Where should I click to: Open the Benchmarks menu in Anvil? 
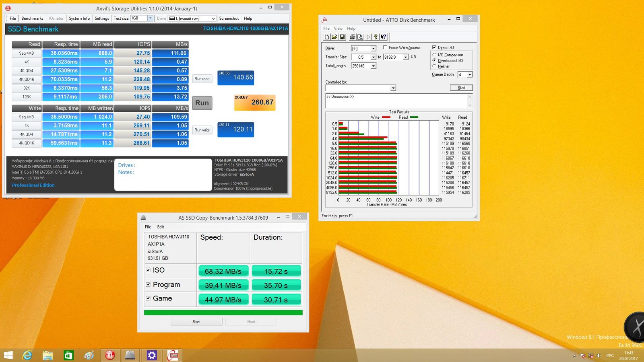(x=32, y=19)
